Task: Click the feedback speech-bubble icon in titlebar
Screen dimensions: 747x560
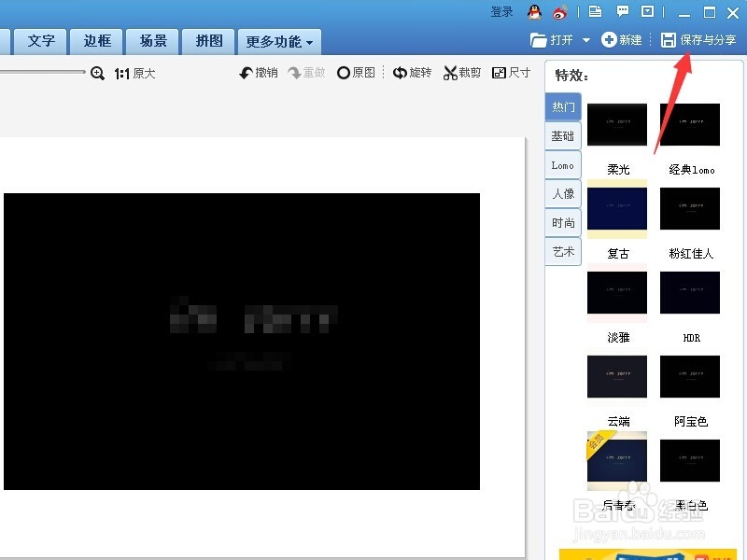Action: pyautogui.click(x=623, y=12)
